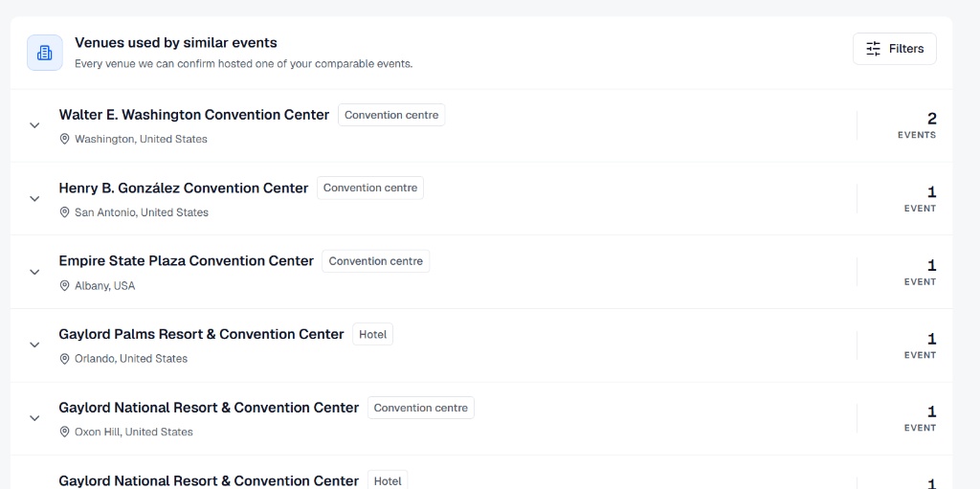
Task: Click the venues building icon in header
Action: [44, 53]
